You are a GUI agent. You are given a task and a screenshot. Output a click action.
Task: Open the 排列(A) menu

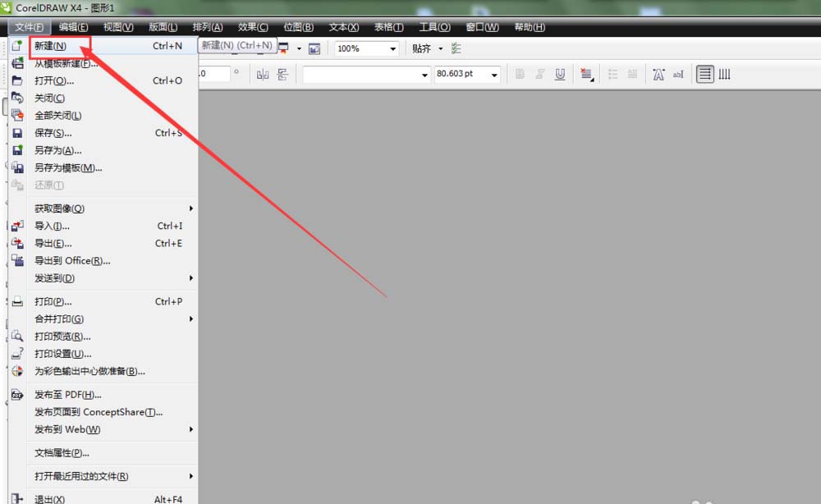tap(208, 27)
